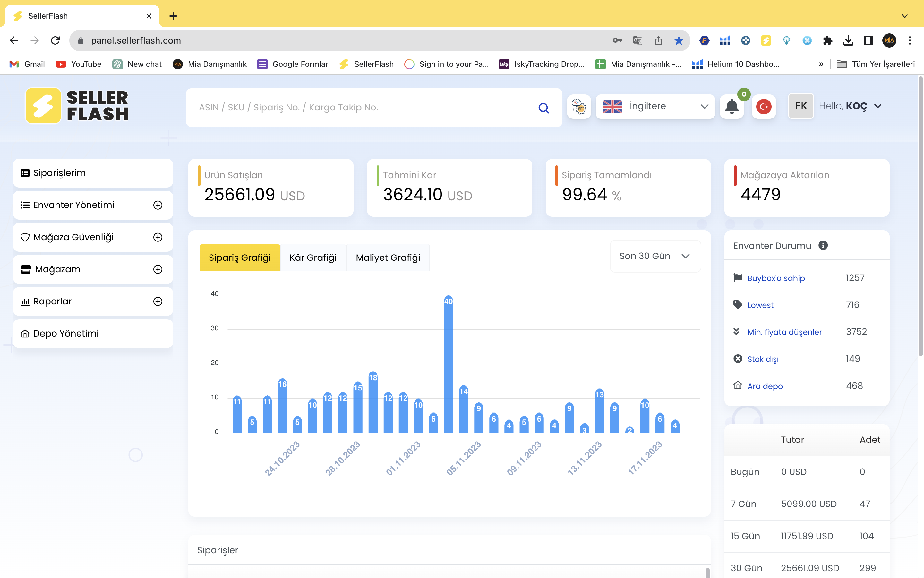The image size is (924, 578).
Task: Click the Tahmini Kar card
Action: point(449,188)
